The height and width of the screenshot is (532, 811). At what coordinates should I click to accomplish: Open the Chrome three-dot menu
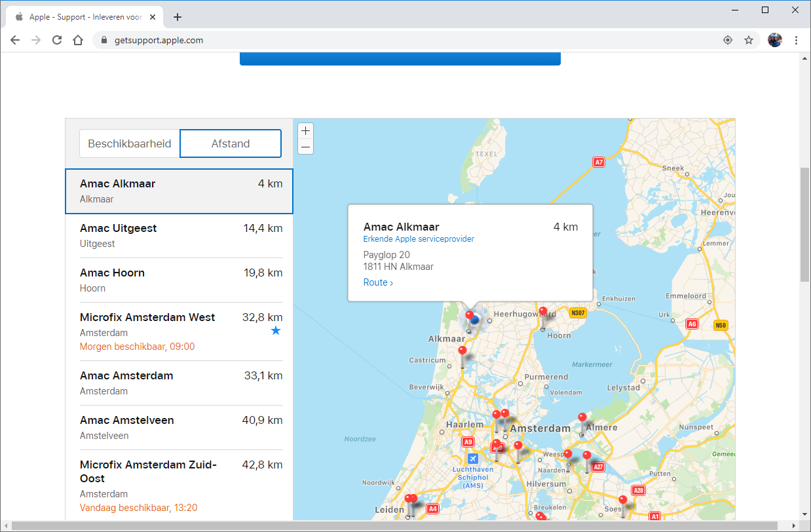click(797, 40)
